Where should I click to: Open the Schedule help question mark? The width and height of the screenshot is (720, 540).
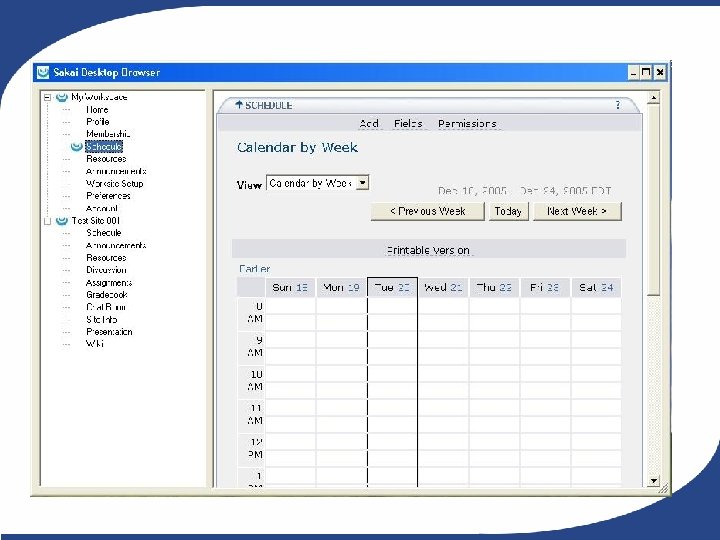point(618,105)
